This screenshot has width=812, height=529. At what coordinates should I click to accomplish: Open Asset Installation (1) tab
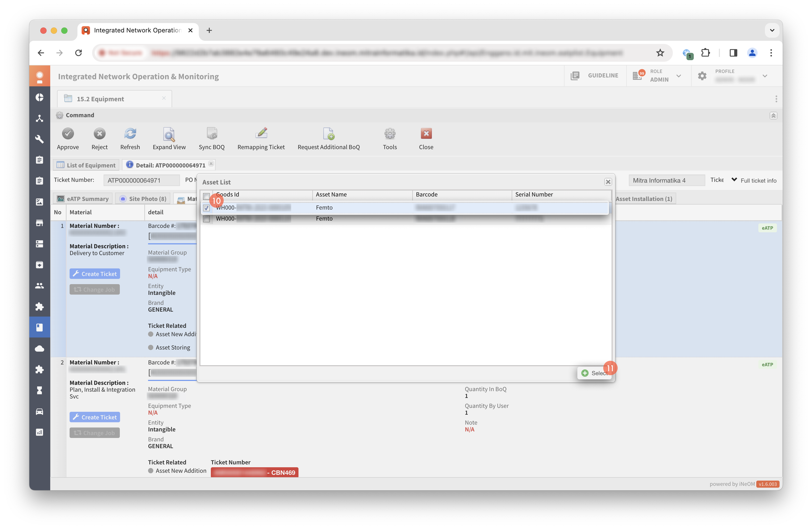[644, 199]
